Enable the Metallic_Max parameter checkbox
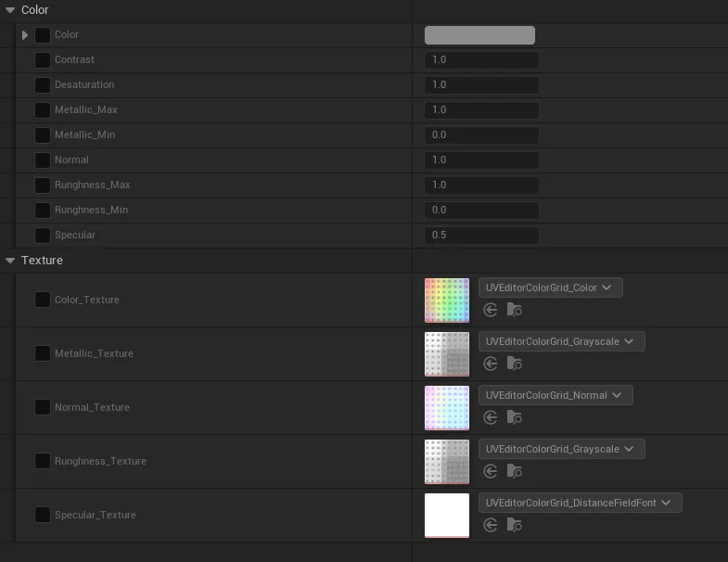 click(43, 110)
